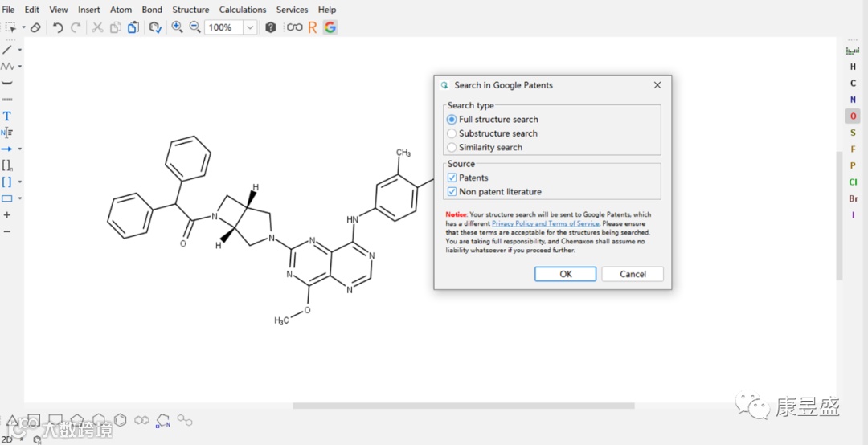Insert the pyrrolidine ring template
Viewport: 868px width, 445px height.
(162, 421)
